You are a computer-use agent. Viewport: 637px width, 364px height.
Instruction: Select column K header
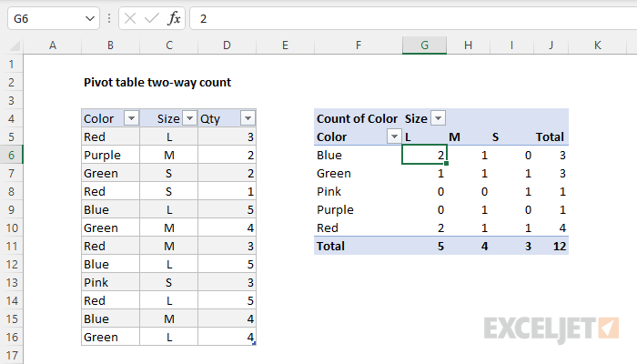click(598, 45)
